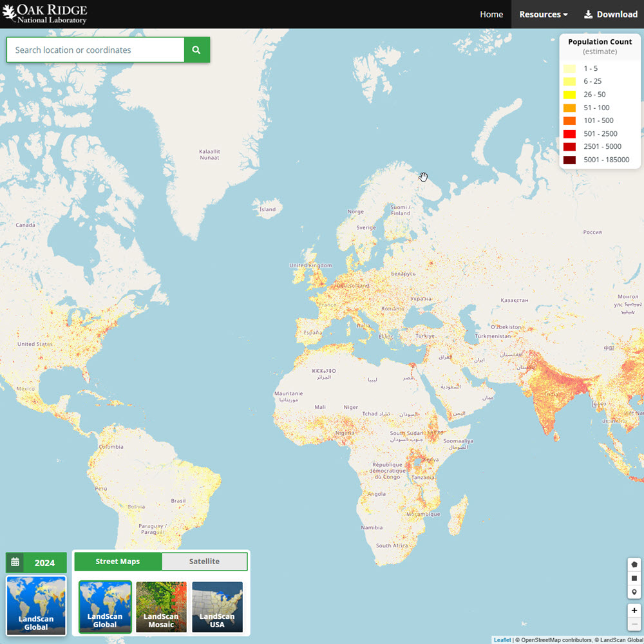644x644 pixels.
Task: Go to the Home page
Action: click(x=491, y=14)
